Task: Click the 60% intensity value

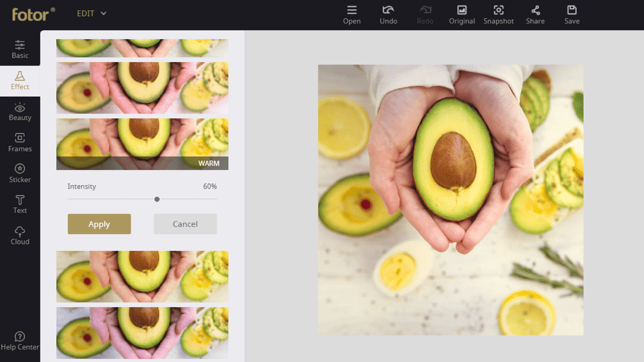Action: 210,186
